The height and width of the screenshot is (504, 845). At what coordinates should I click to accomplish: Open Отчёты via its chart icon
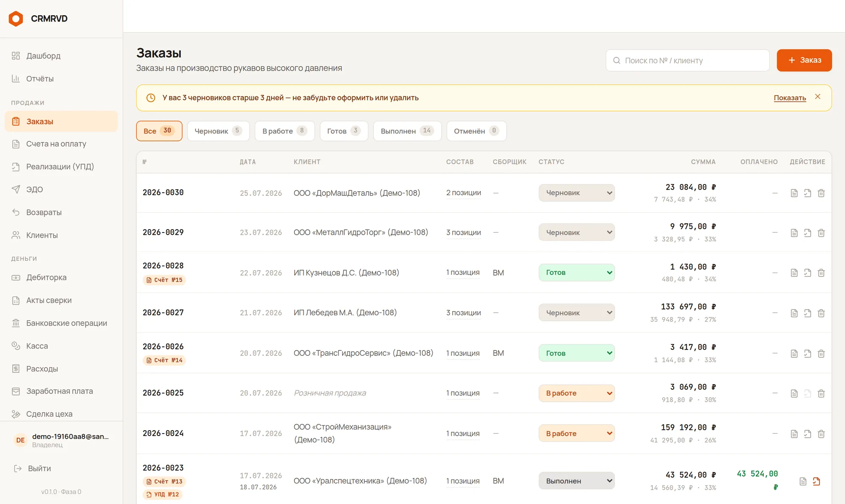coord(16,79)
